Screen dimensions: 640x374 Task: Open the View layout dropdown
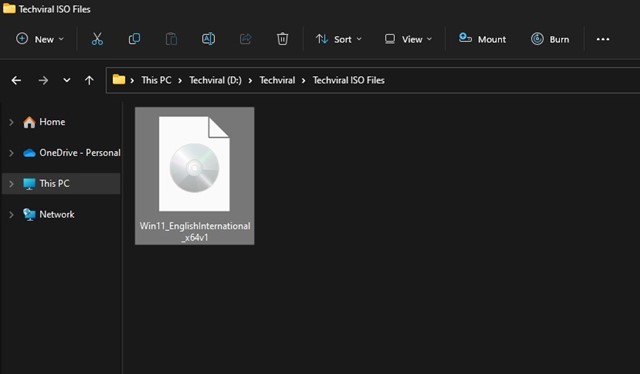tap(408, 39)
